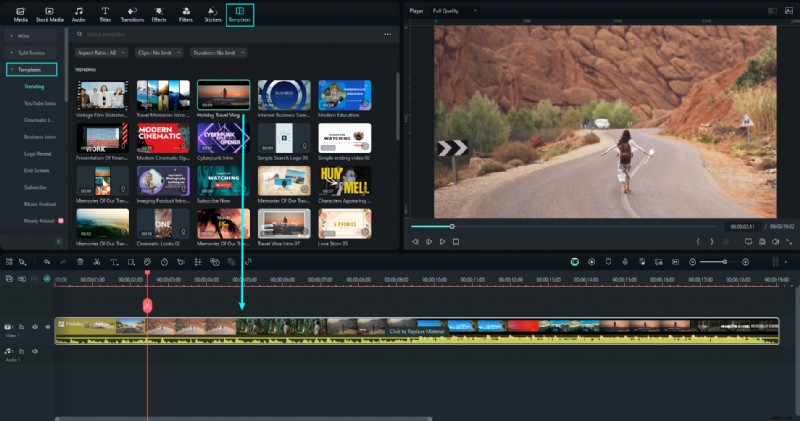Open the Color palette tool
The height and width of the screenshot is (421, 800).
tap(147, 262)
